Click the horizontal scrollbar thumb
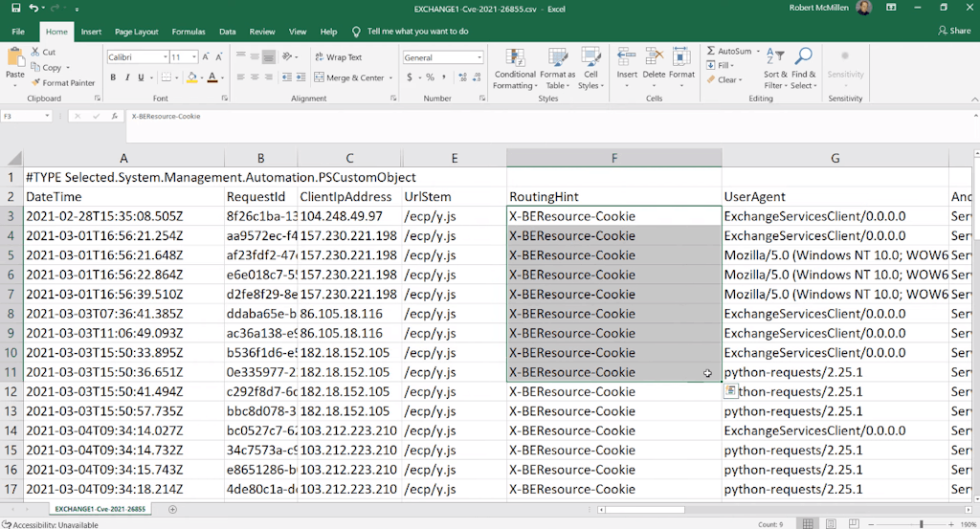980x529 pixels. (644, 510)
